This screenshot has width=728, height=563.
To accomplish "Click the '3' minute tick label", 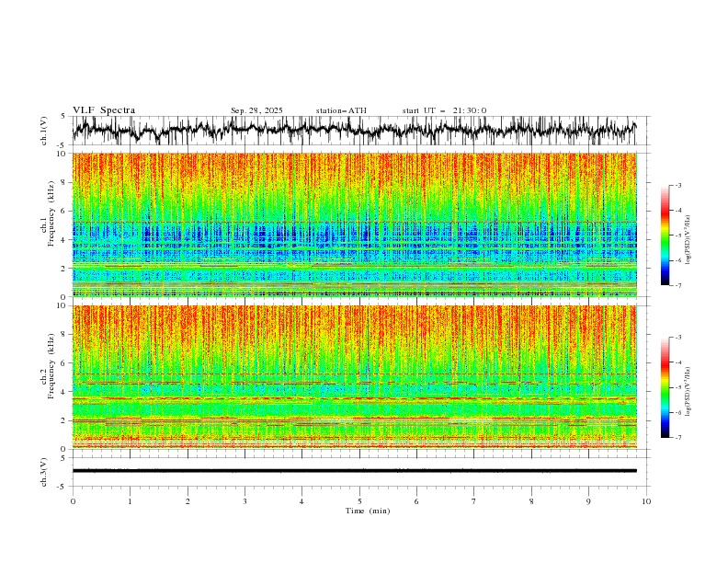I will (x=245, y=501).
